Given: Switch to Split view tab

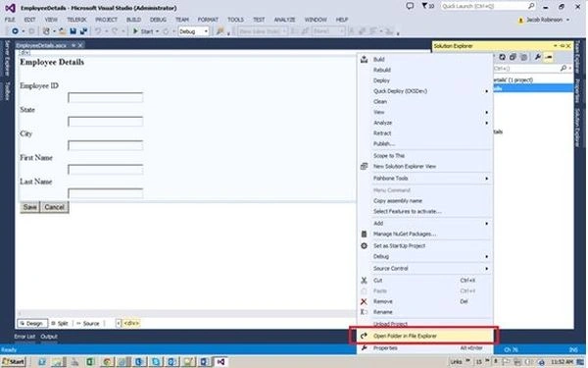Looking at the screenshot, I should [60, 323].
